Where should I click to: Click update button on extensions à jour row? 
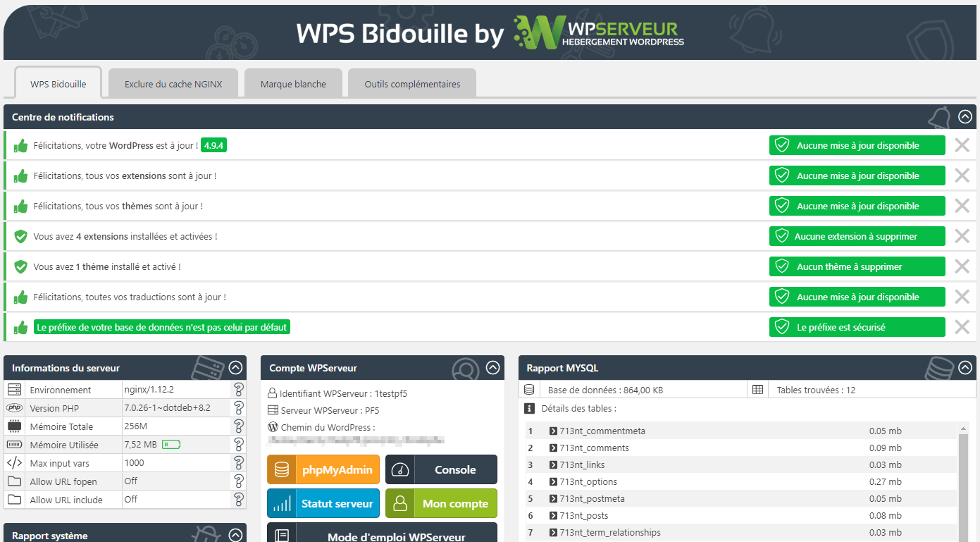click(857, 175)
